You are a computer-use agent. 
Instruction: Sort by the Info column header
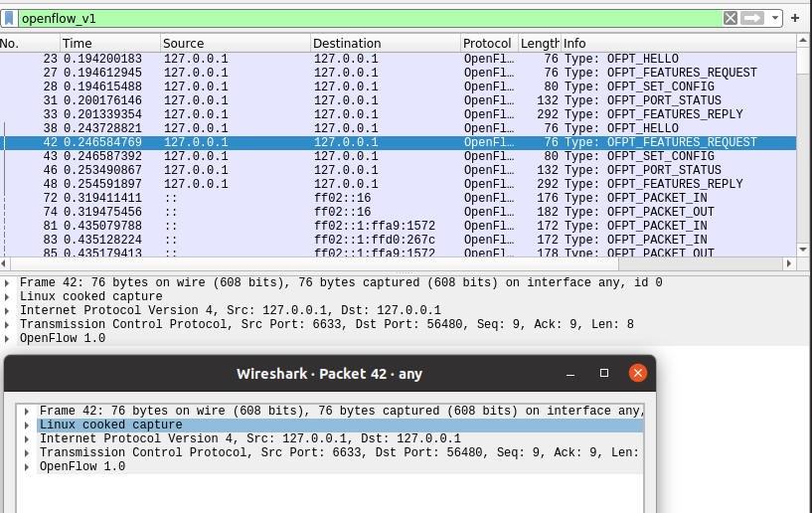pyautogui.click(x=679, y=44)
